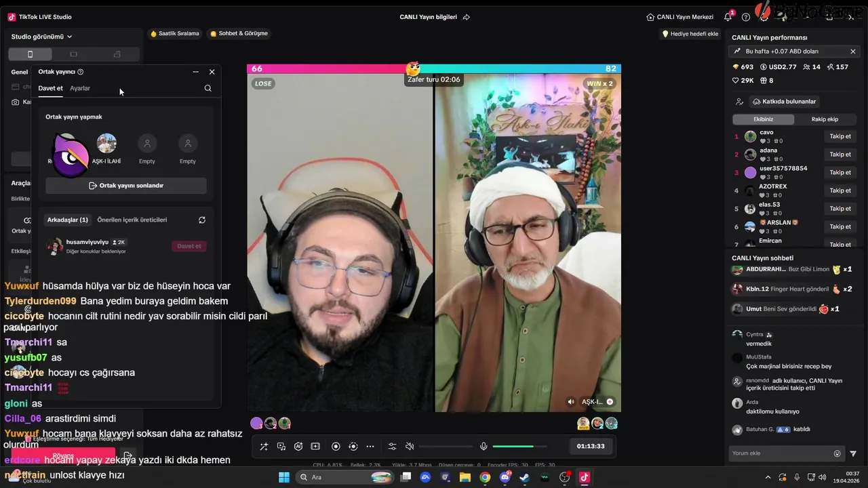Click Hediye hedefi ekle
Image resolution: width=868 pixels, height=488 pixels.
(x=690, y=34)
